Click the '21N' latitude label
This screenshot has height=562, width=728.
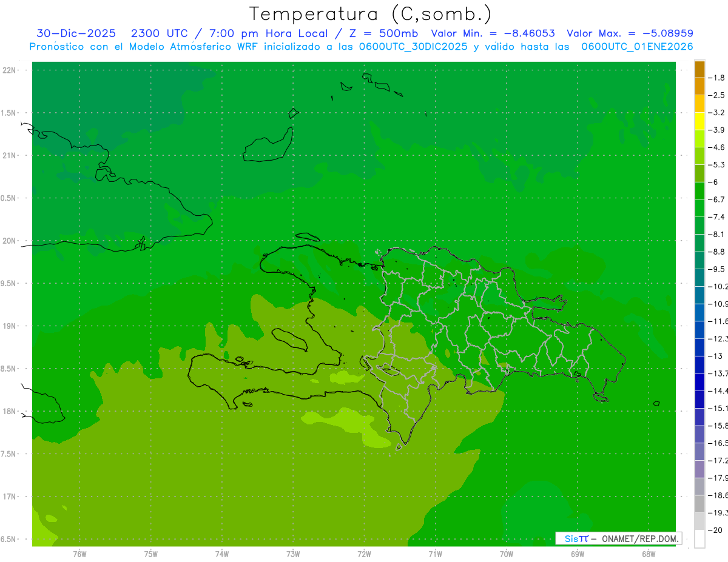click(10, 155)
